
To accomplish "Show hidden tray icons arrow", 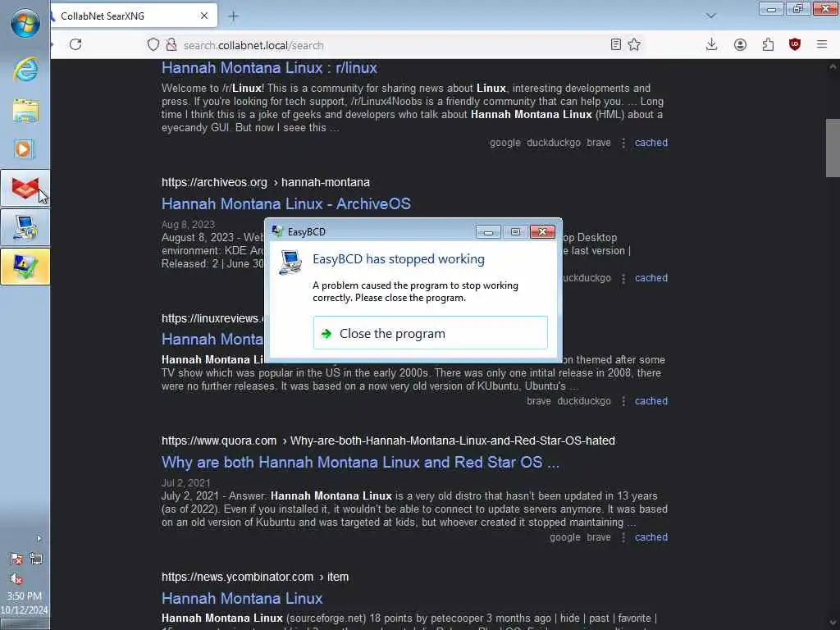I will (39, 538).
